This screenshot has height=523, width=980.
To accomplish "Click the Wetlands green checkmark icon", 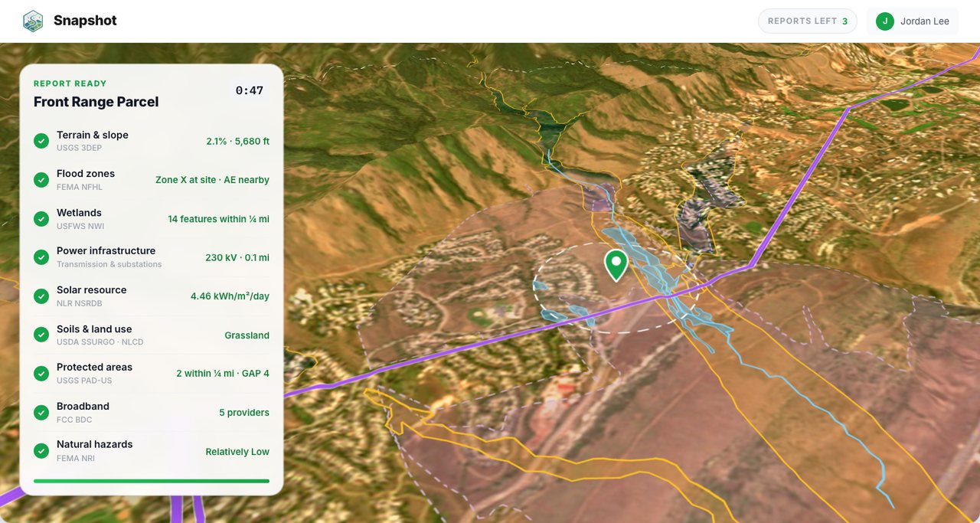I will click(41, 219).
